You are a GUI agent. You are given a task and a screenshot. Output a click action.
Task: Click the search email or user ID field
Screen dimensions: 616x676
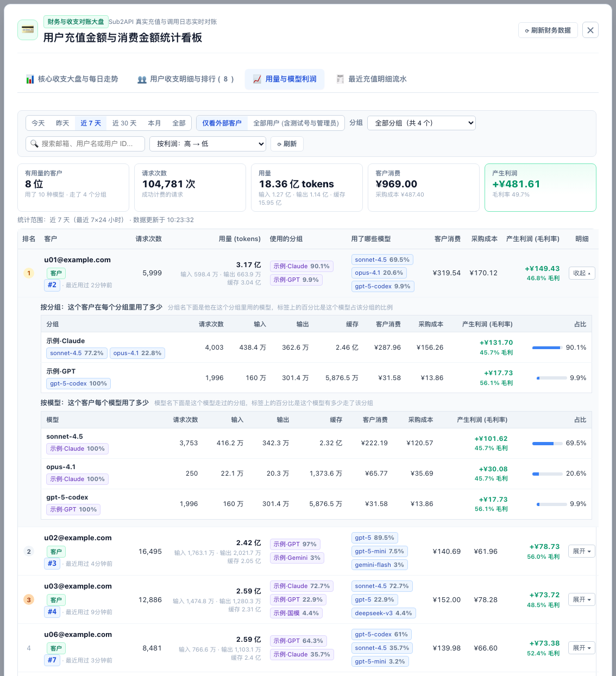(x=85, y=144)
